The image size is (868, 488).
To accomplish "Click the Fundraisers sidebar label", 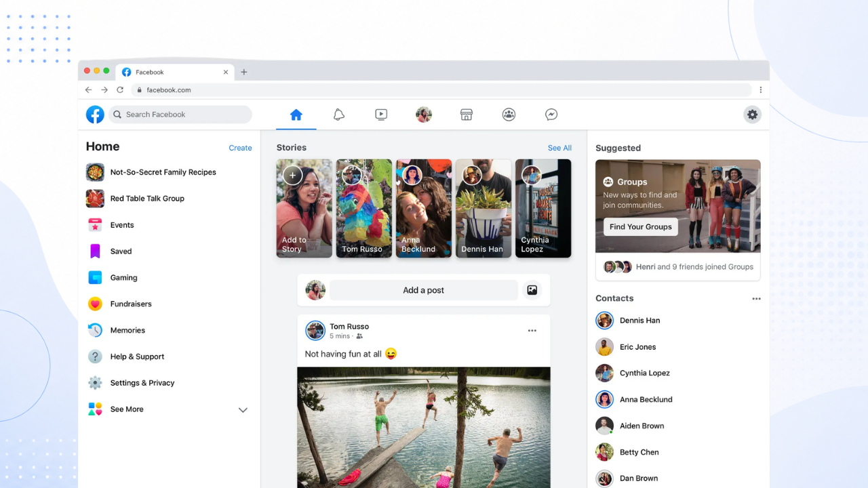I will [131, 304].
